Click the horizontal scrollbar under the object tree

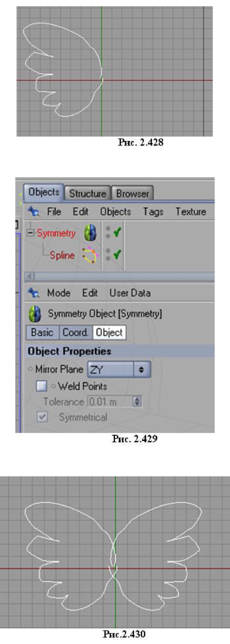120,276
